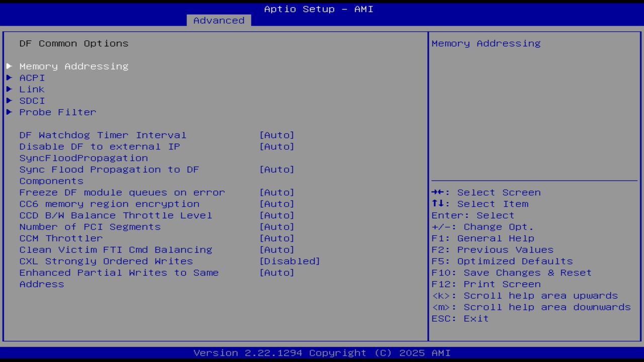
Task: Open the Memory Addressing submenu
Action: coord(73,66)
